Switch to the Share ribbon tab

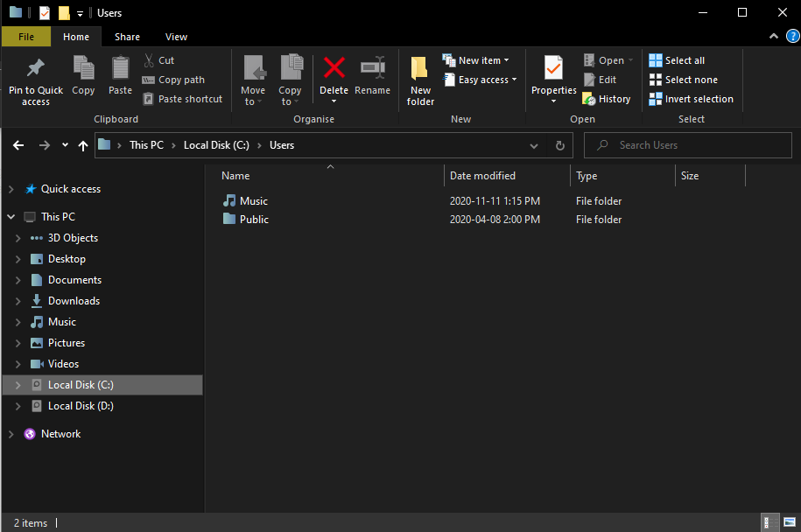127,37
